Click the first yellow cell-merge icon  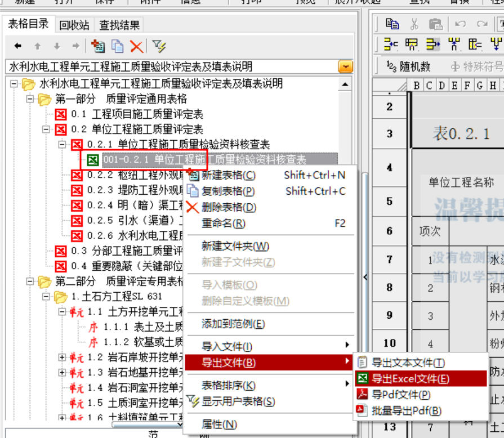pos(391,44)
